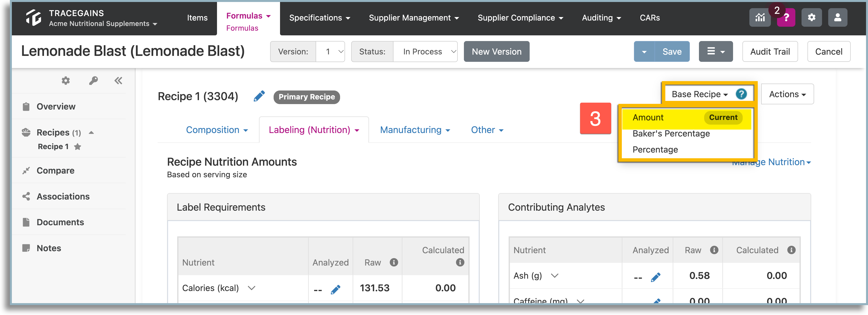This screenshot has width=868, height=315.
Task: Show info for Calculated in Contributing Analytes
Action: click(791, 250)
